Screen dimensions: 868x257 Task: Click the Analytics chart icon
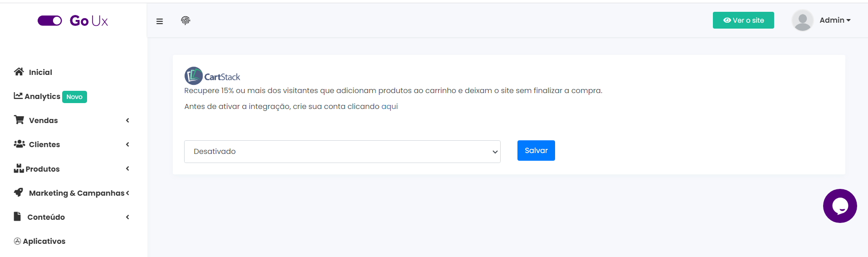point(18,96)
